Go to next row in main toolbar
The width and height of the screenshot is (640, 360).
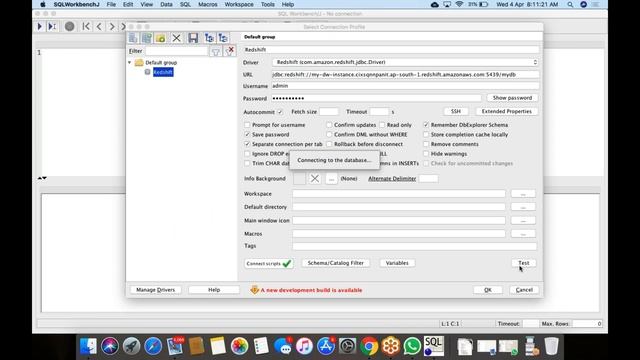[x=111, y=27]
